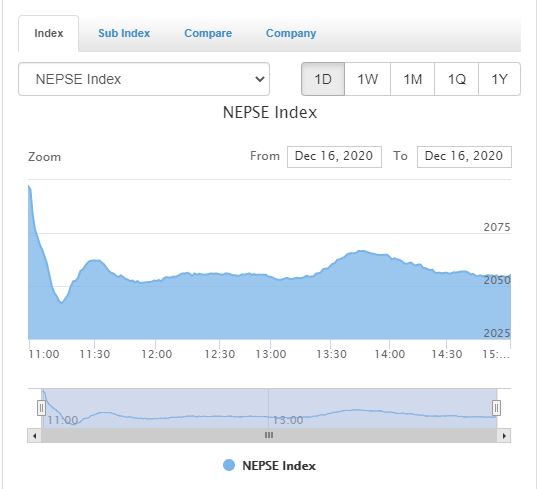Click the scrollbar right arrow
This screenshot has height=489, width=537.
[x=504, y=436]
